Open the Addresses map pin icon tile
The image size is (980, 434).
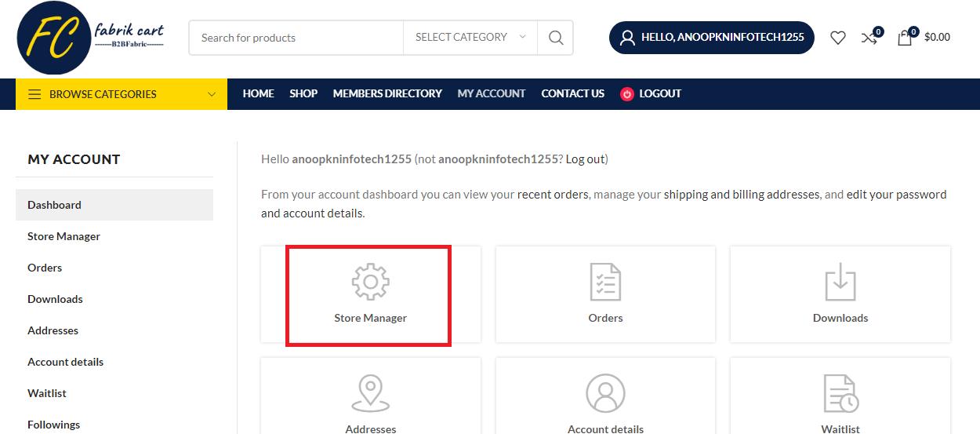(370, 396)
